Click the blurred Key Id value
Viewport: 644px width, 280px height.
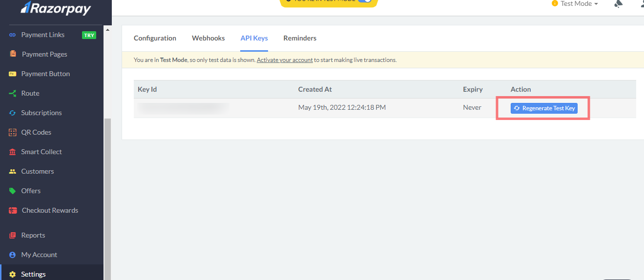point(183,108)
